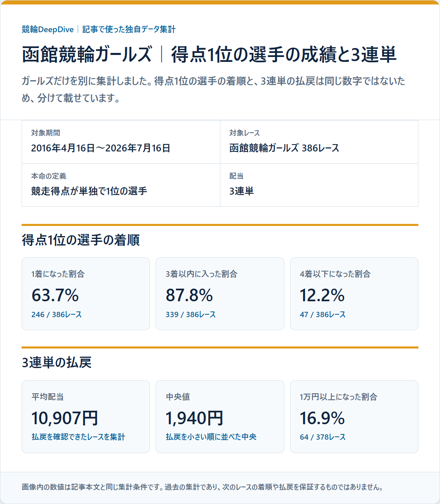Select the 1,940円 median value
440x504 pixels.
click(194, 418)
